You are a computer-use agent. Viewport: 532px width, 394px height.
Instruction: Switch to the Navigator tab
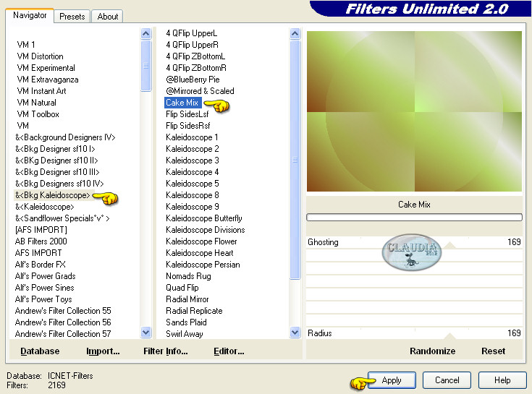30,15
